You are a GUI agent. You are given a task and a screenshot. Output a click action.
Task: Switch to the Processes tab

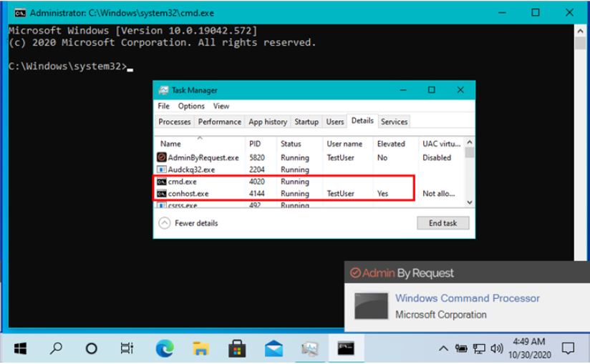point(175,122)
